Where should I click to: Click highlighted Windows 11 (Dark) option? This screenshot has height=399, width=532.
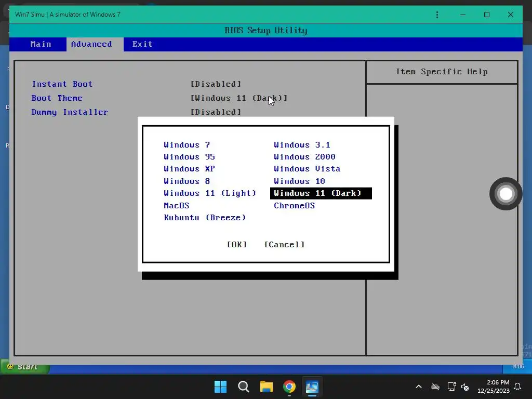321,193
